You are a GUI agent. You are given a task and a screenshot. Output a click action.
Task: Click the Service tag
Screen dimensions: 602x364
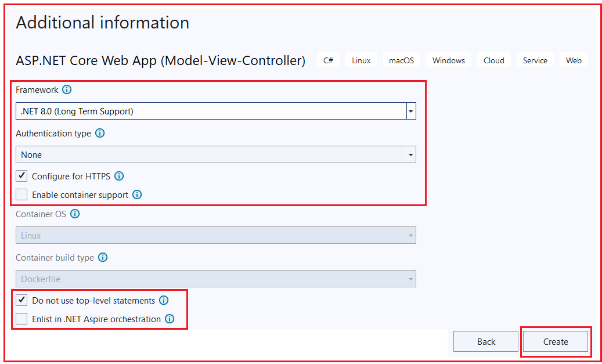(x=535, y=60)
